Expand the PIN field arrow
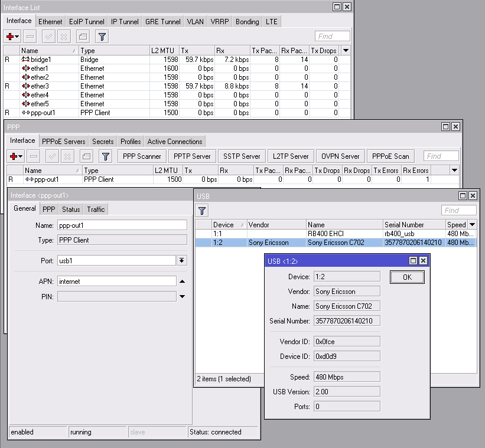The width and height of the screenshot is (485, 448). pos(182,296)
